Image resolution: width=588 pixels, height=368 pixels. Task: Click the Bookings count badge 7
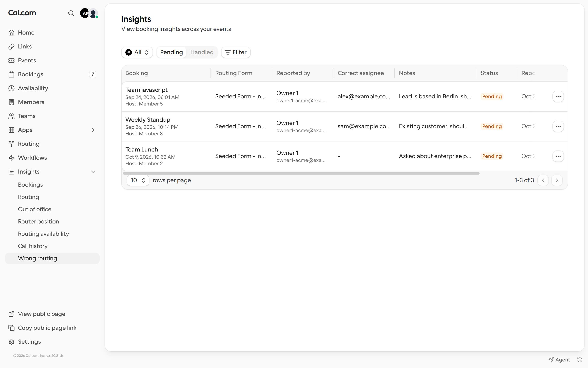[92, 74]
